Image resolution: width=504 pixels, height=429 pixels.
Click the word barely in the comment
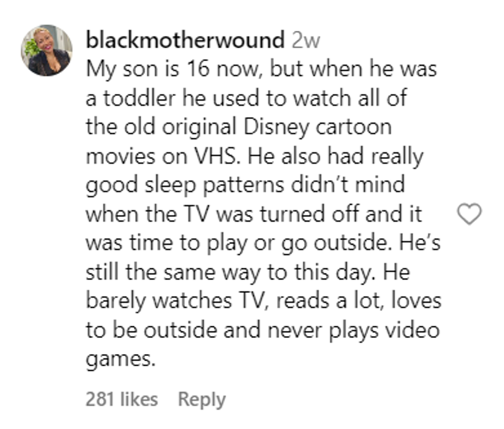(116, 301)
